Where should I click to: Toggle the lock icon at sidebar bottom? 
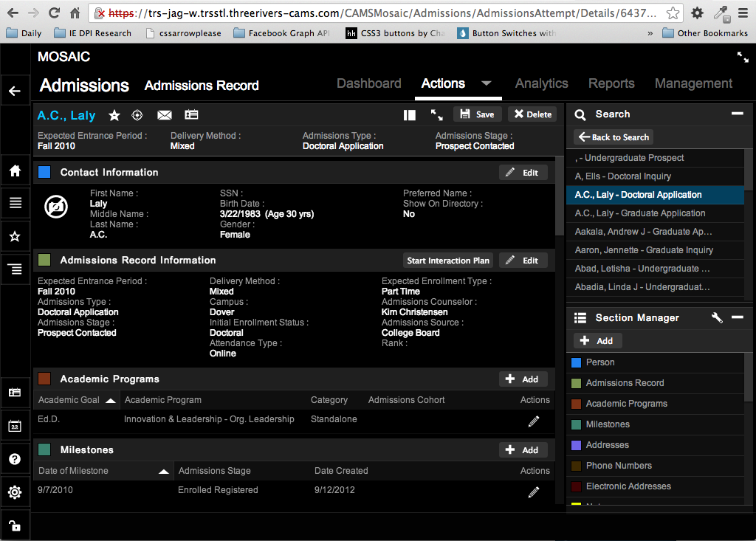[15, 526]
